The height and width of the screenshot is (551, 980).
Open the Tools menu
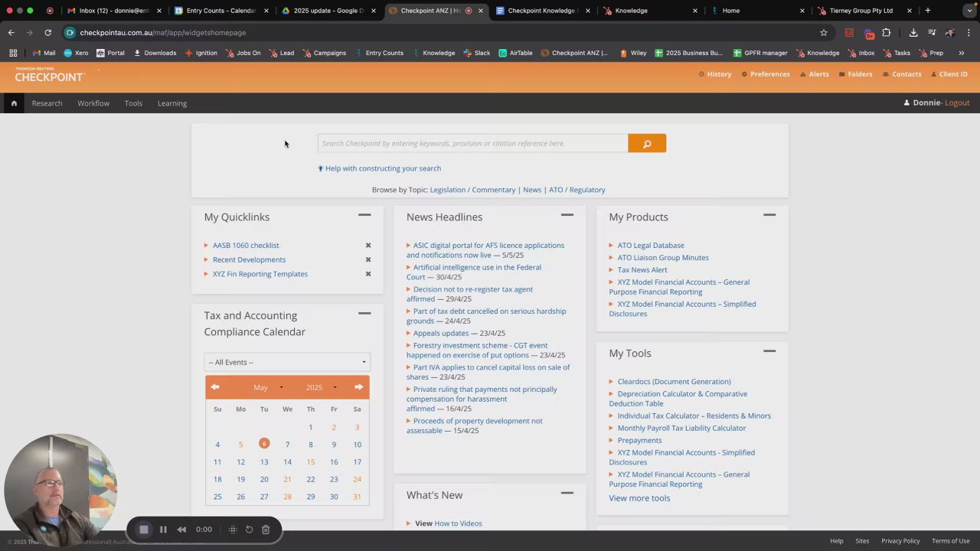[133, 103]
